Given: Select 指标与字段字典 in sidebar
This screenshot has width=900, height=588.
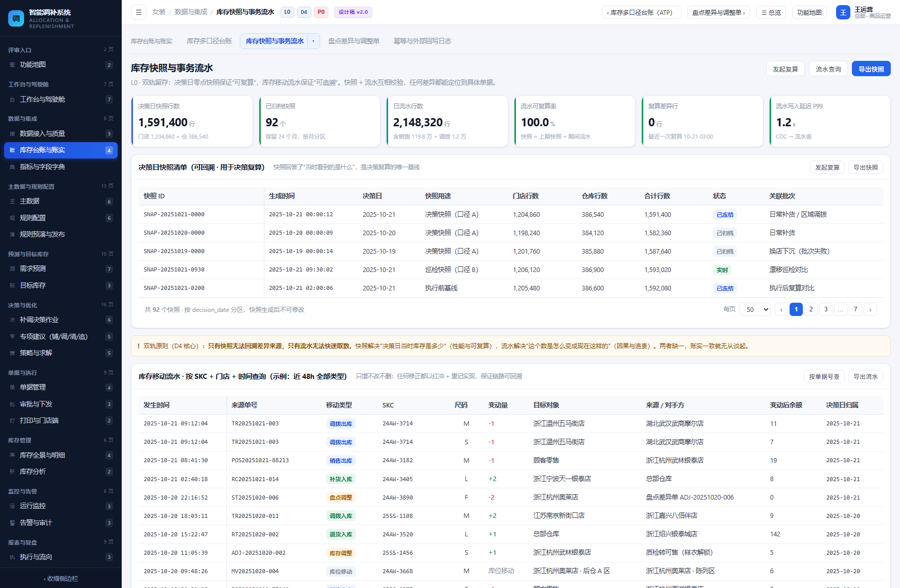Looking at the screenshot, I should 61,167.
